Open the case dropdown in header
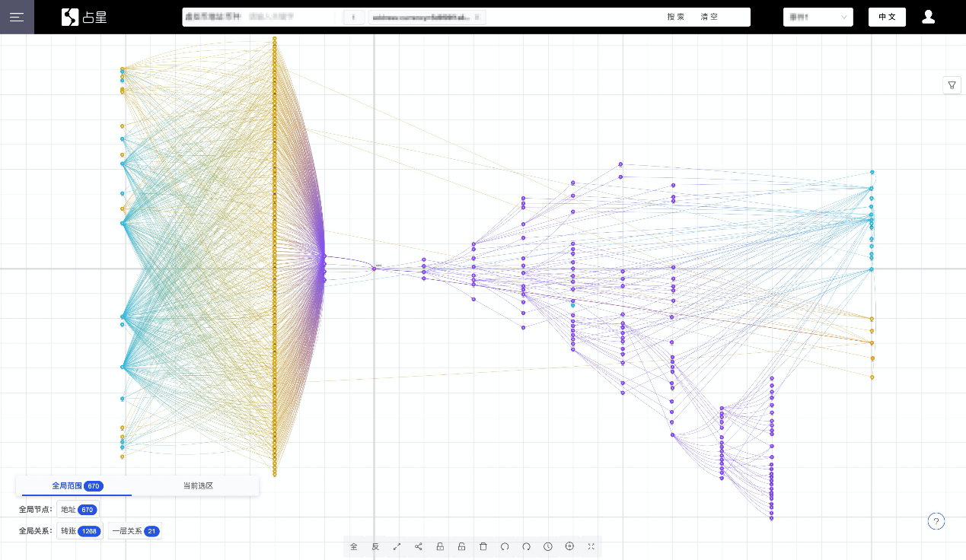966x560 pixels. point(818,17)
